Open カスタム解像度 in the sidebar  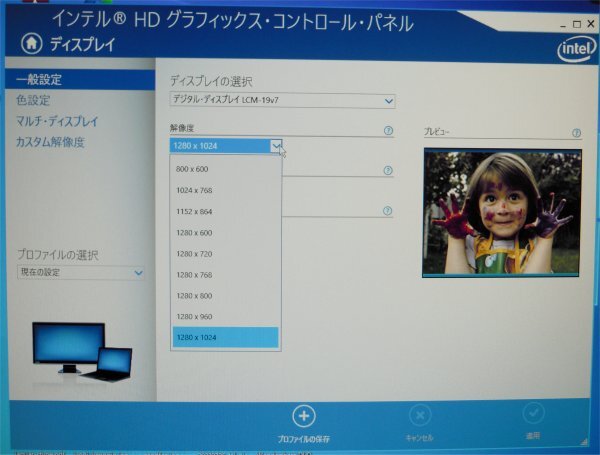pyautogui.click(x=50, y=142)
